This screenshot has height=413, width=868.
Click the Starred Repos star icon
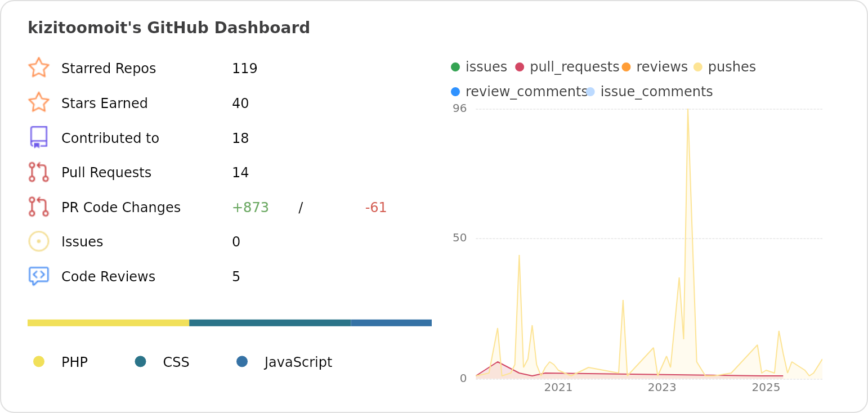point(39,68)
